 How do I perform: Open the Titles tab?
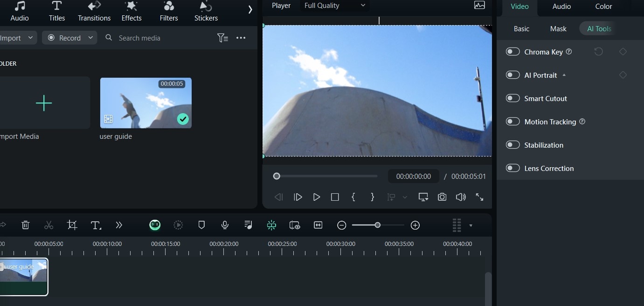[x=57, y=12]
